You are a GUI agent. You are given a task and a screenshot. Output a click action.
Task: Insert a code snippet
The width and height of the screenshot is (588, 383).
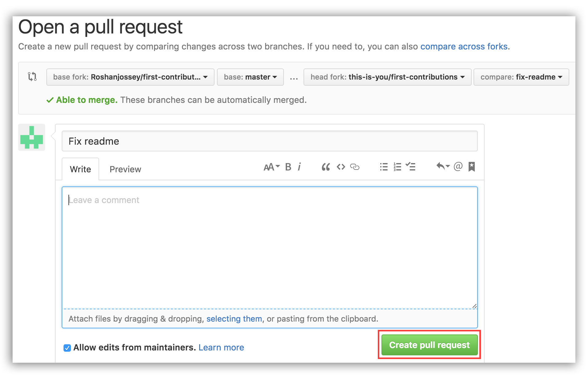(341, 167)
